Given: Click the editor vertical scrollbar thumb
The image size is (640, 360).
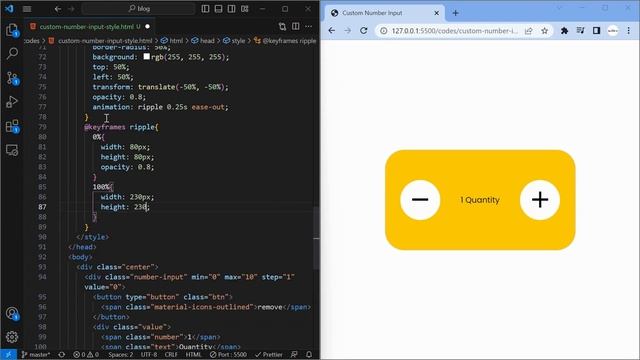Looking at the screenshot, I should [316, 238].
